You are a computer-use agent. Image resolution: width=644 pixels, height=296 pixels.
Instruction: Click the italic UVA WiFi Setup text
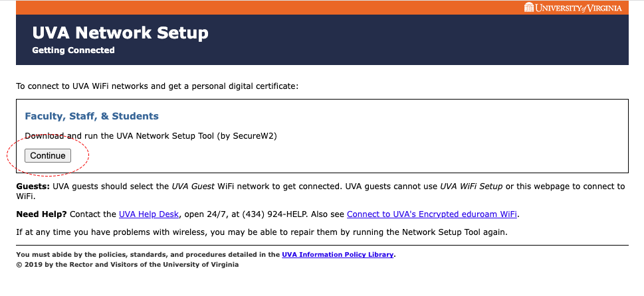[471, 186]
